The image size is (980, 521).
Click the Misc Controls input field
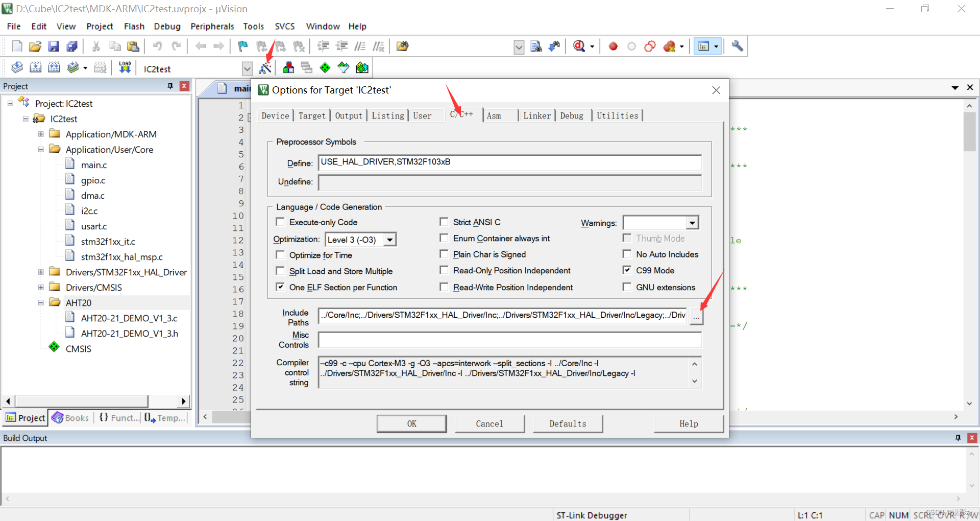[510, 340]
